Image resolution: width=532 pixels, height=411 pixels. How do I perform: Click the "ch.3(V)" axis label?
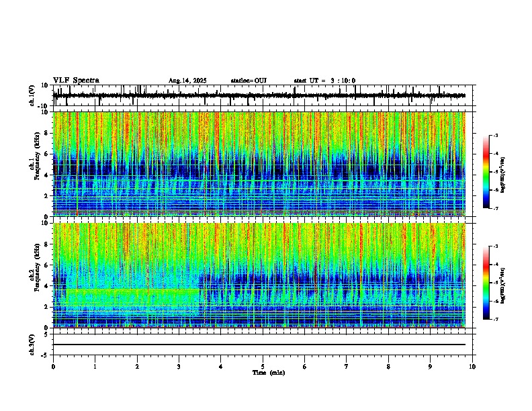pyautogui.click(x=32, y=345)
